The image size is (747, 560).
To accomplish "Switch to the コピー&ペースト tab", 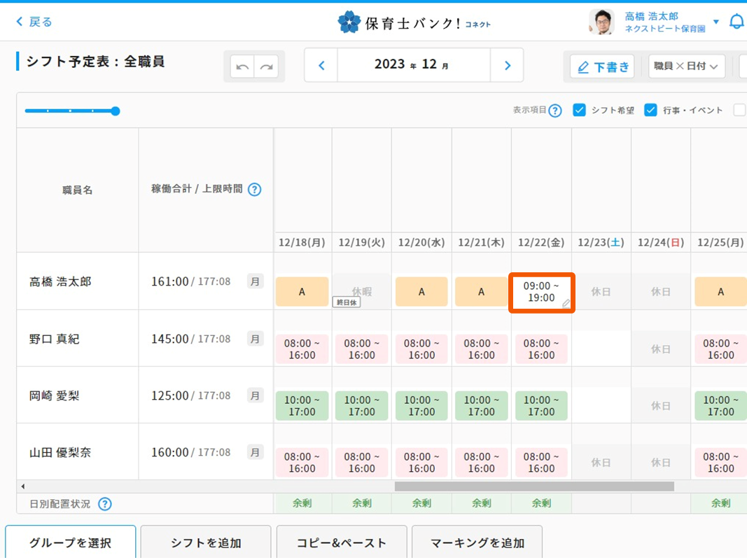I will tap(341, 543).
